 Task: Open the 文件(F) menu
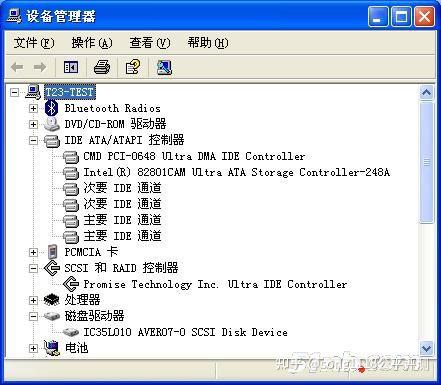[x=34, y=43]
